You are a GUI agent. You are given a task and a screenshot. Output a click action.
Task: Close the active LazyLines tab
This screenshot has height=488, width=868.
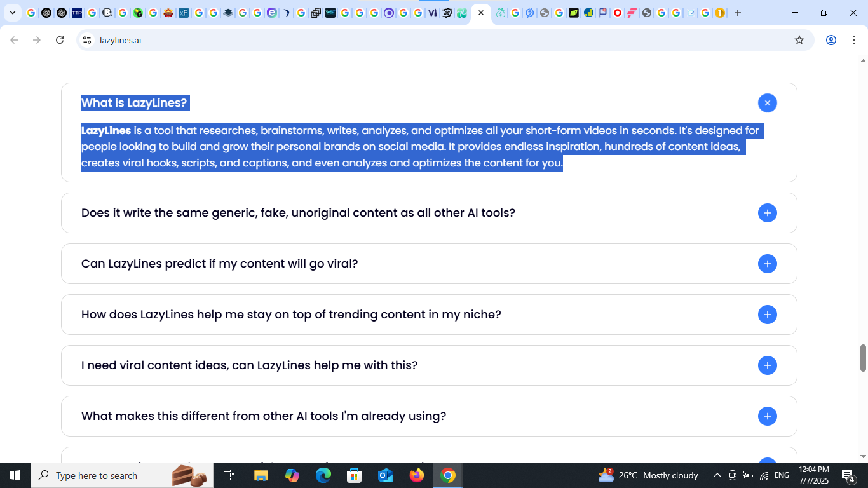(481, 13)
